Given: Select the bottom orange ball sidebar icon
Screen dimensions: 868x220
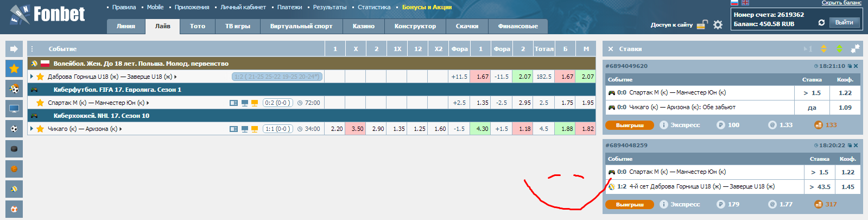Looking at the screenshot, I should (14, 209).
